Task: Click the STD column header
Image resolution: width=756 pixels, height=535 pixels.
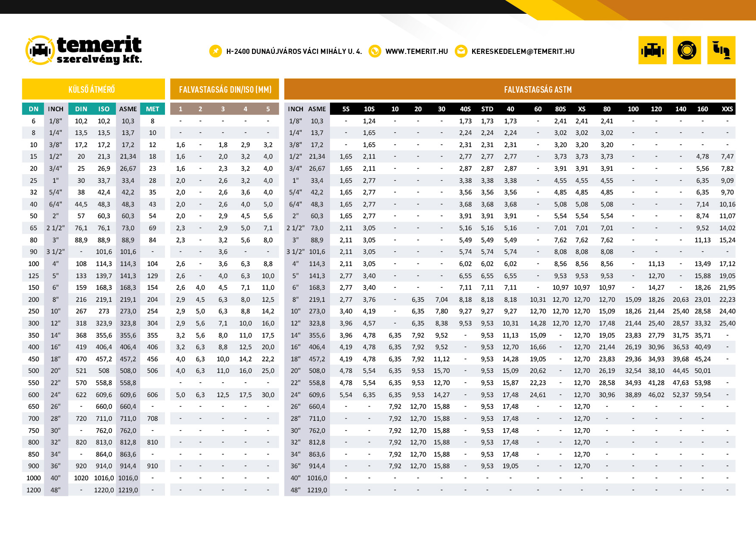Action: click(487, 109)
